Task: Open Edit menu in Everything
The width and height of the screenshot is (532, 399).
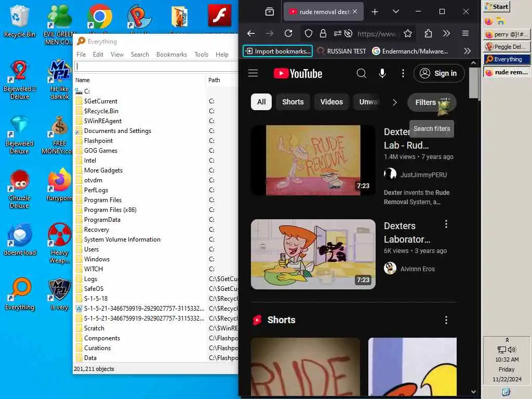Action: 98,54
